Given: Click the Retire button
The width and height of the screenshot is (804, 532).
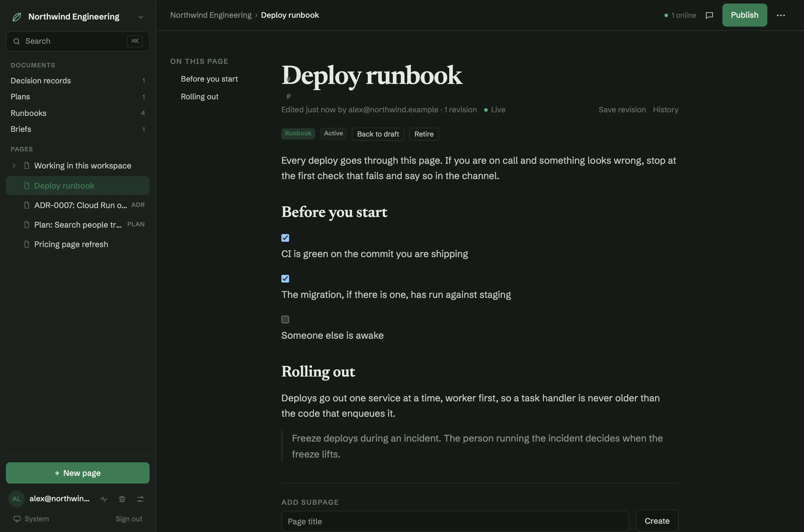Looking at the screenshot, I should click(424, 134).
